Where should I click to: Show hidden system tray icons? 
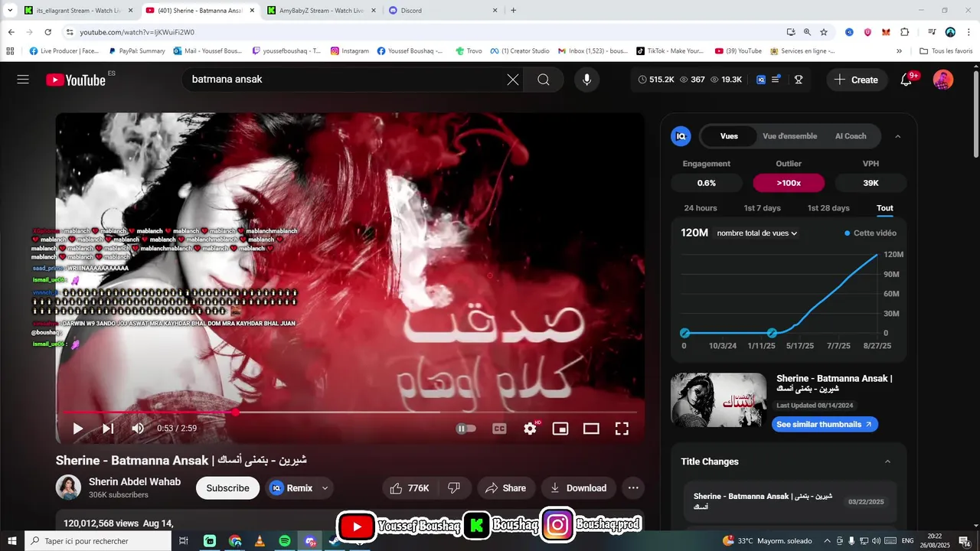coord(827,541)
